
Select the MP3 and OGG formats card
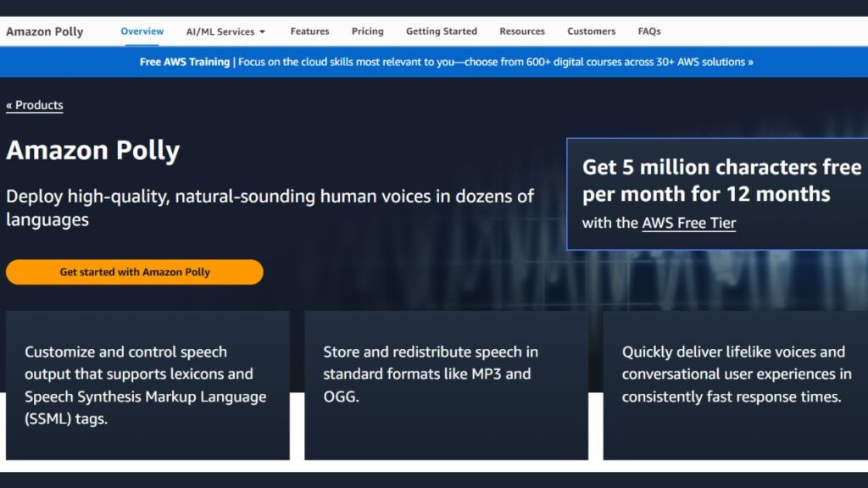coord(446,385)
